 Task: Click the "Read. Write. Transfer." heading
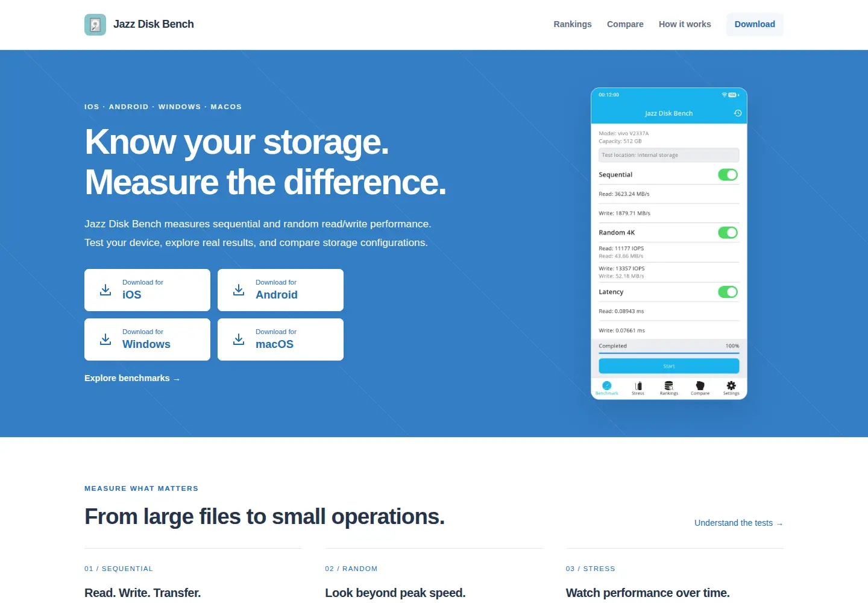pyautogui.click(x=143, y=593)
